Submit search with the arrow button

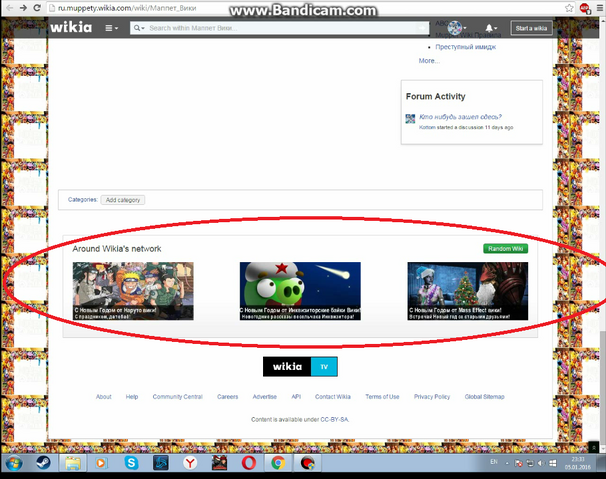click(423, 28)
